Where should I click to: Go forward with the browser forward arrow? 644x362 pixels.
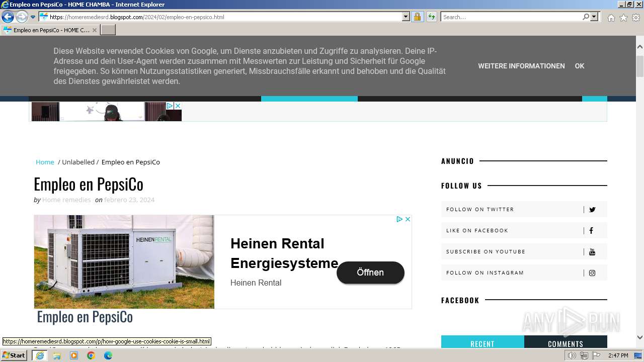pos(22,17)
